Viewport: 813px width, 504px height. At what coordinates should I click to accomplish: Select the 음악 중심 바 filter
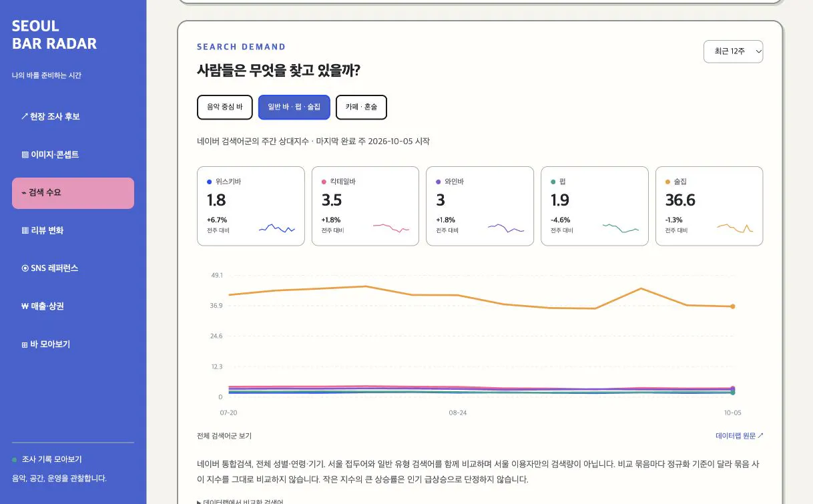tap(224, 107)
